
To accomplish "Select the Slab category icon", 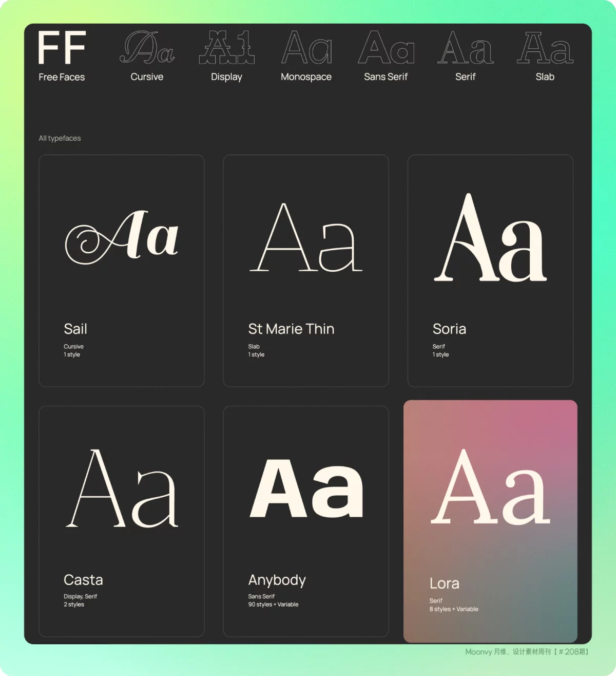I will (x=545, y=47).
